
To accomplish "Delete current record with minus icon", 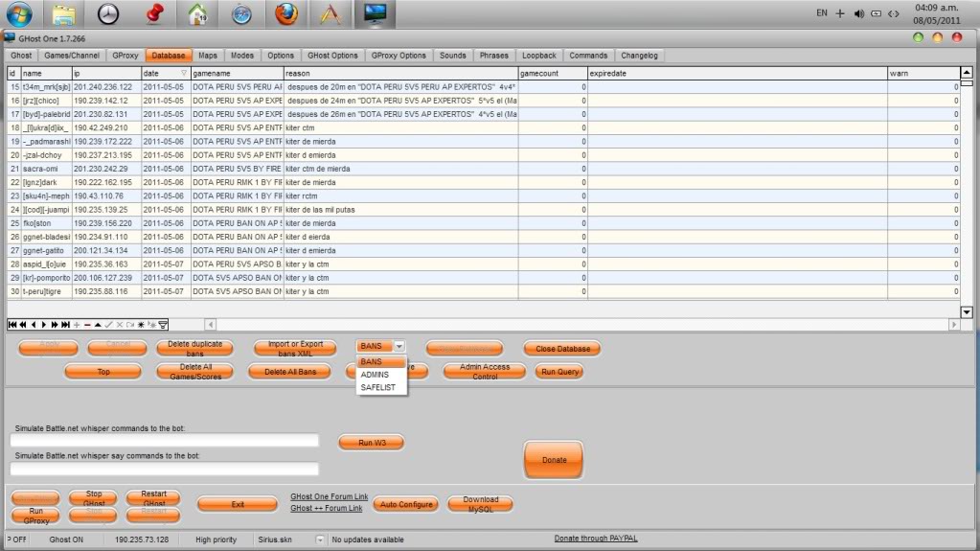I will [x=87, y=325].
